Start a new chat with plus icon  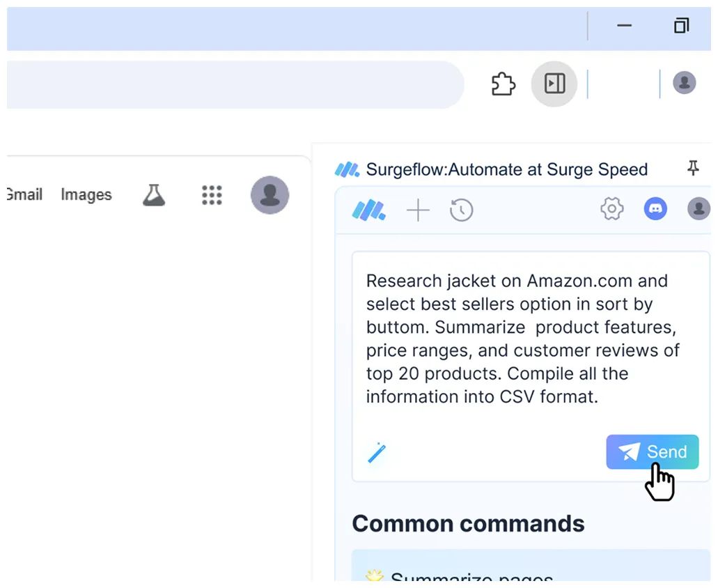[x=418, y=210]
